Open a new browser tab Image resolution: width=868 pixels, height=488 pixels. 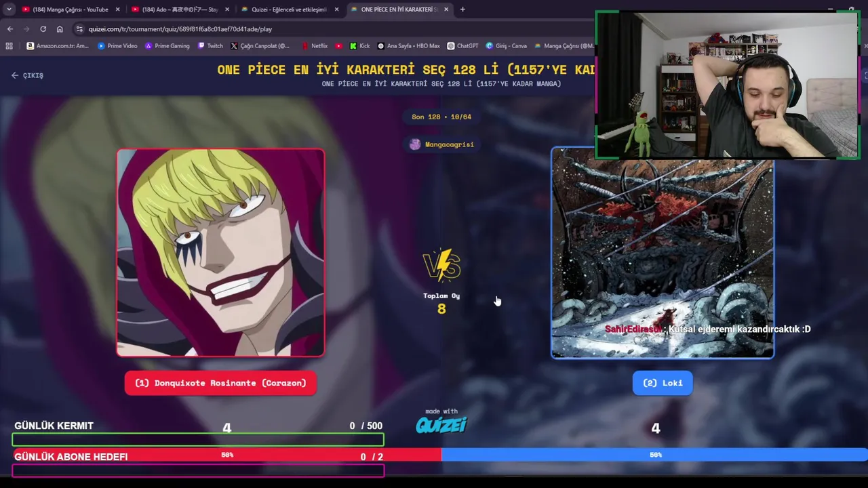pos(462,9)
